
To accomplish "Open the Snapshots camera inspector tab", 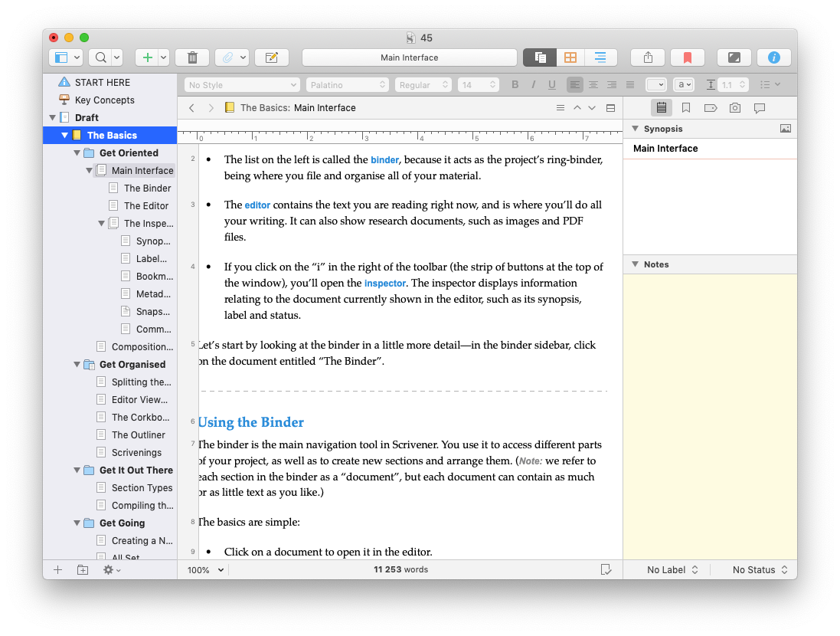I will point(735,108).
